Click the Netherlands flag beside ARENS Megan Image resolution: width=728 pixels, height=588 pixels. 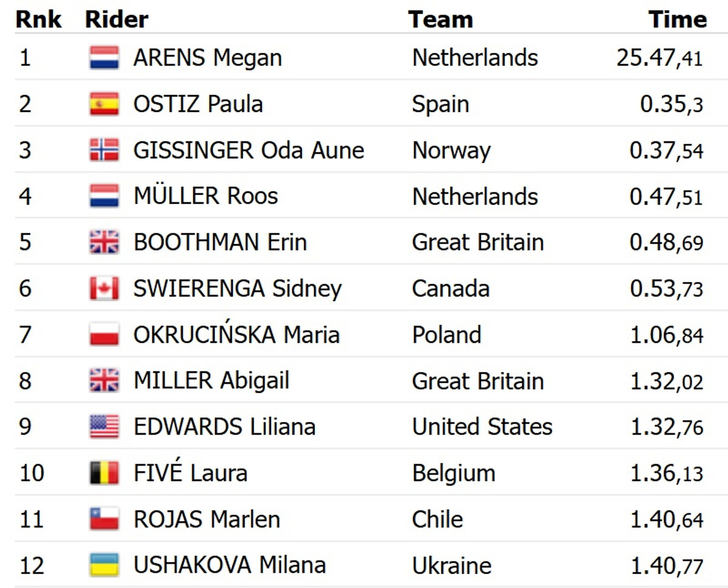104,58
